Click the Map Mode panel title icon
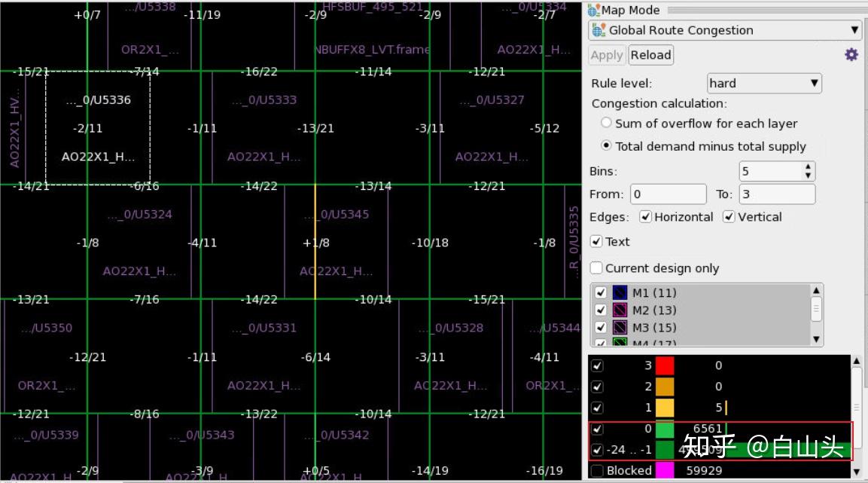868x483 pixels. coord(594,10)
